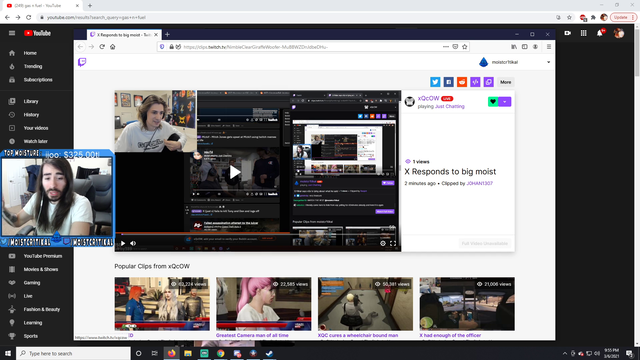This screenshot has height=360, width=640.
Task: Open Subscriptions in the YouTube sidebar
Action: click(37, 80)
